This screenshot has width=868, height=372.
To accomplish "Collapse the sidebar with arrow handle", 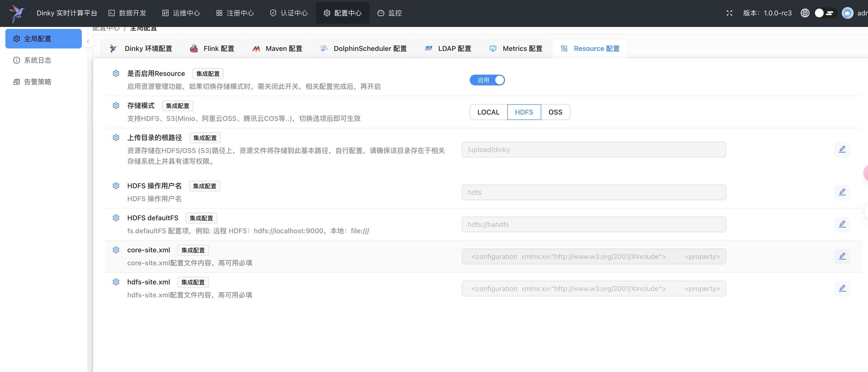I will (x=88, y=42).
